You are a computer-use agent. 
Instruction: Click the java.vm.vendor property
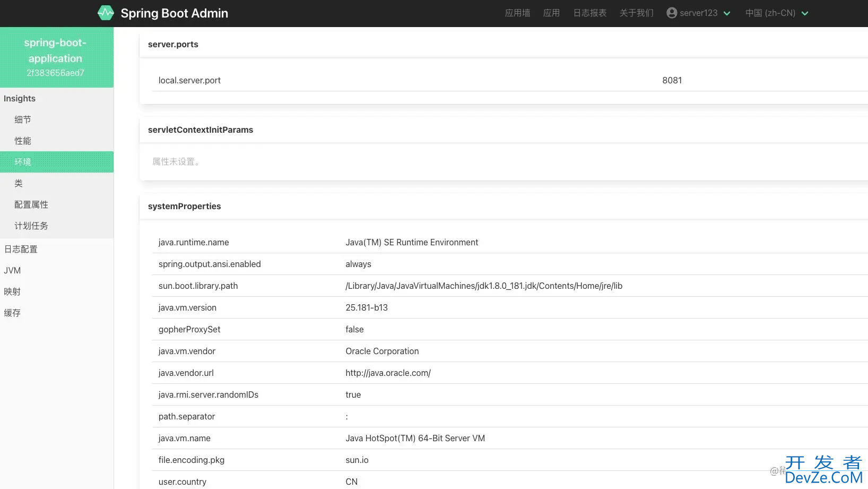[x=187, y=351]
